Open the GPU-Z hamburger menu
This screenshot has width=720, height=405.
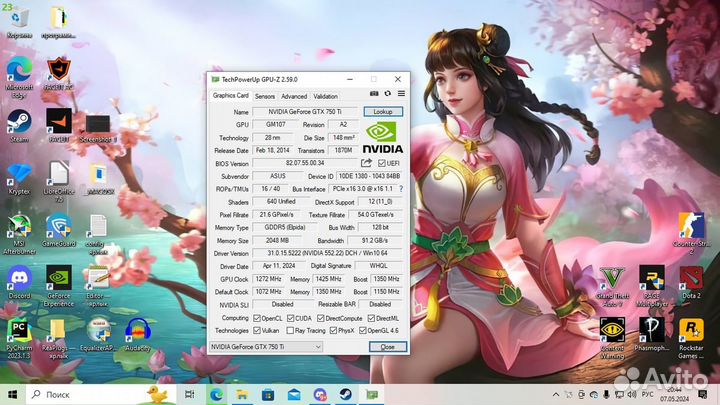[401, 94]
